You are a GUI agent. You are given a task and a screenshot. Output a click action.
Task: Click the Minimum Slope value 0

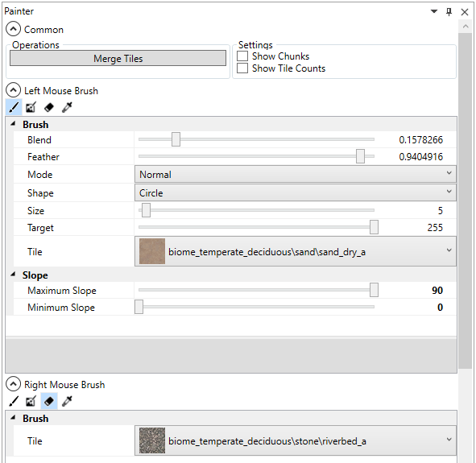(x=441, y=308)
